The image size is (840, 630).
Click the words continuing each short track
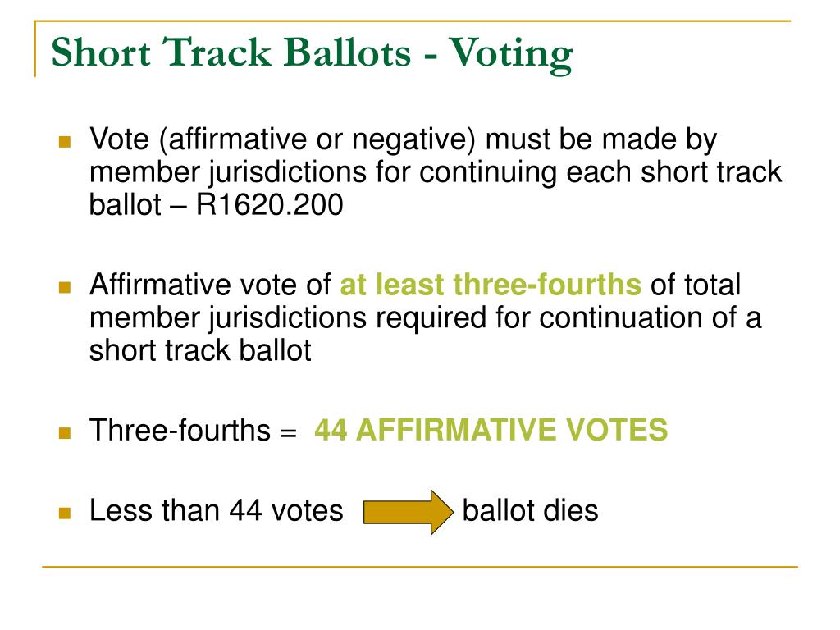tap(600, 172)
